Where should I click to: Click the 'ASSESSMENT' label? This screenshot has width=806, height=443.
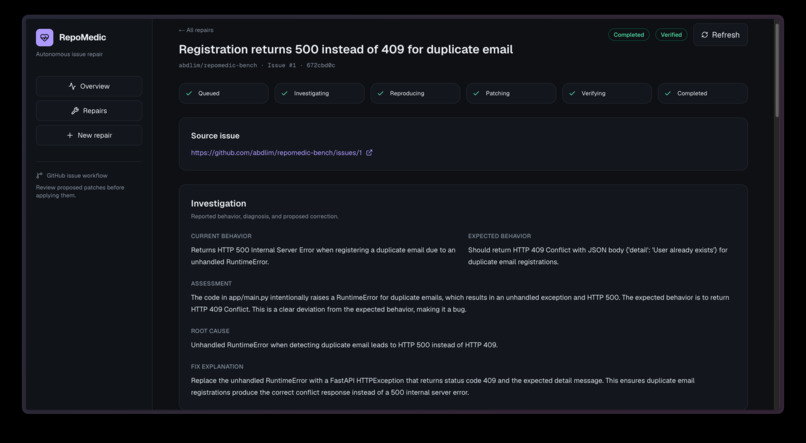(x=211, y=284)
